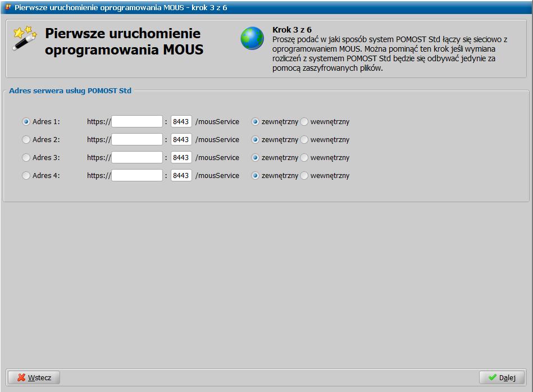Viewport: 533px width, 392px height.
Task: Focus the Adres 2 host address field
Action: click(137, 140)
